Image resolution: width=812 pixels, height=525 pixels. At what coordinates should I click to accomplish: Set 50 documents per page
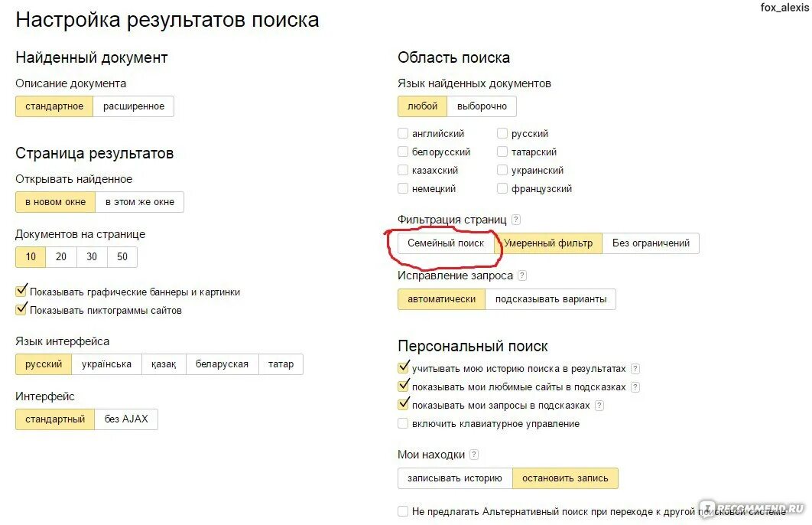click(122, 256)
